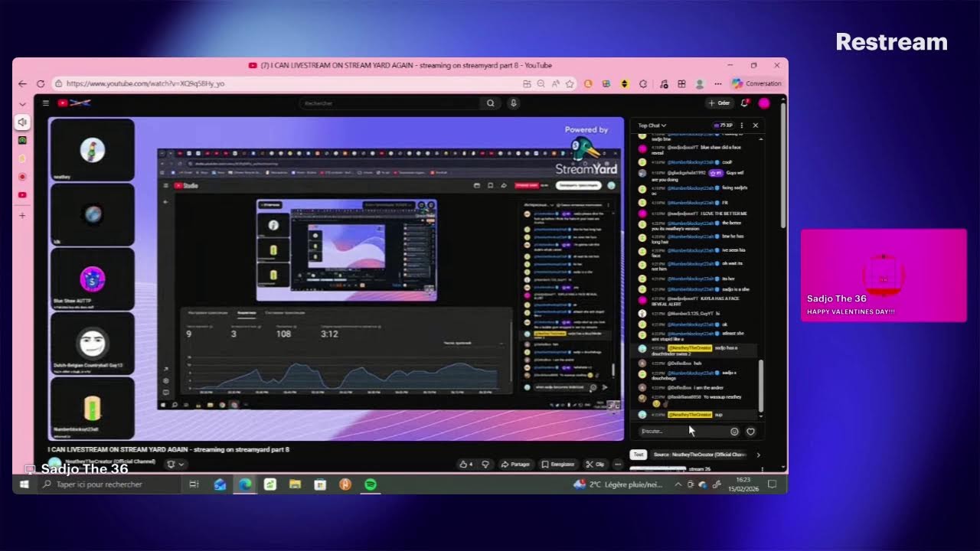This screenshot has width=980, height=551.
Task: Click the Dutch-Belgian Countryball Guy13 tile
Action: 92,344
